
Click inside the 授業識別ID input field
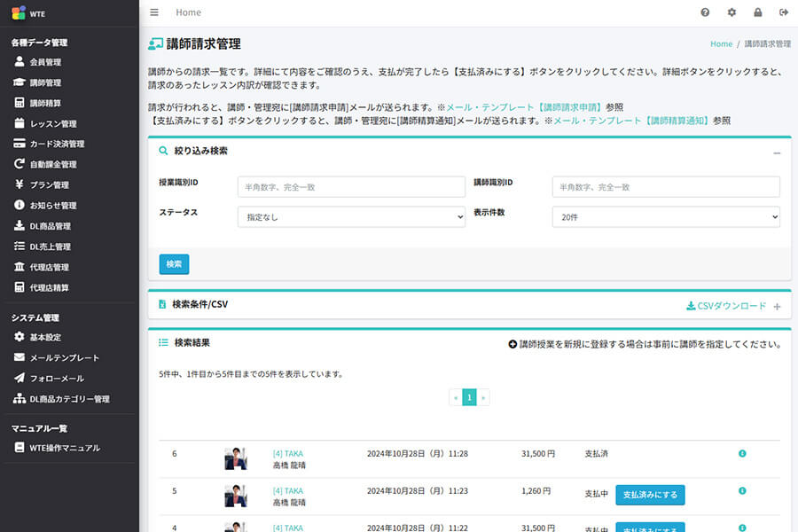351,186
